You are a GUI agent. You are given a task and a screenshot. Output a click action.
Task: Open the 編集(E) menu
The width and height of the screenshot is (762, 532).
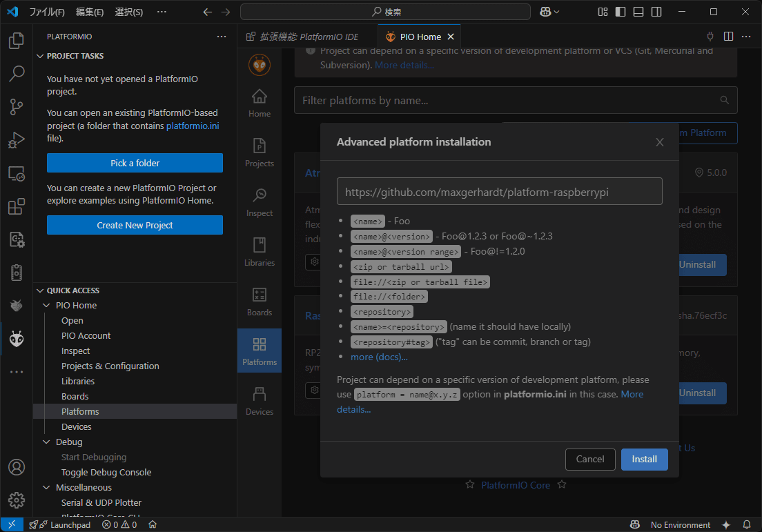(x=90, y=12)
